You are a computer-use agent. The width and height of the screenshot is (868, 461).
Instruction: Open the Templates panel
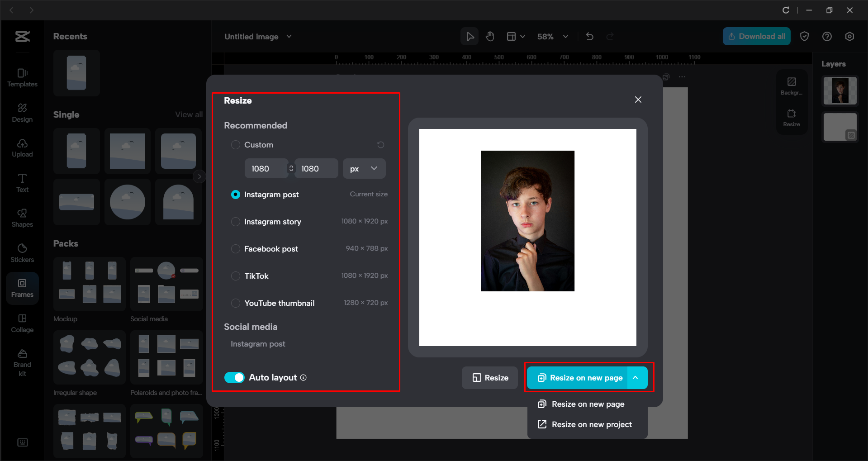[22, 78]
